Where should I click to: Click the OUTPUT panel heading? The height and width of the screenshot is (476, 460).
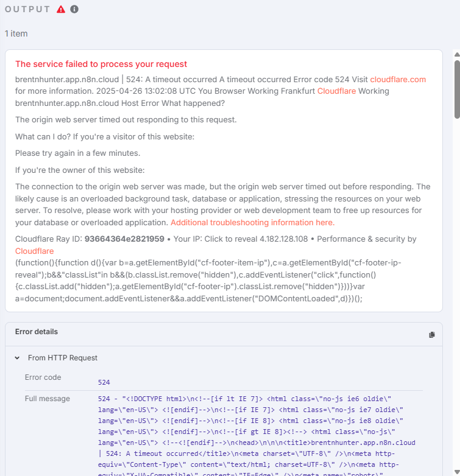[28, 9]
